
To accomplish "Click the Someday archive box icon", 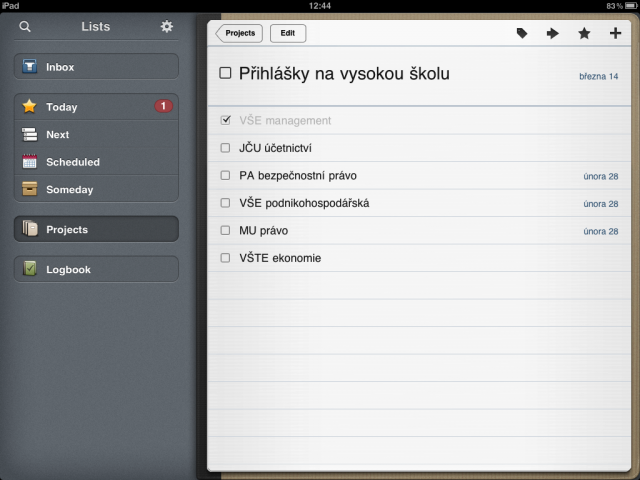I will tap(29, 189).
